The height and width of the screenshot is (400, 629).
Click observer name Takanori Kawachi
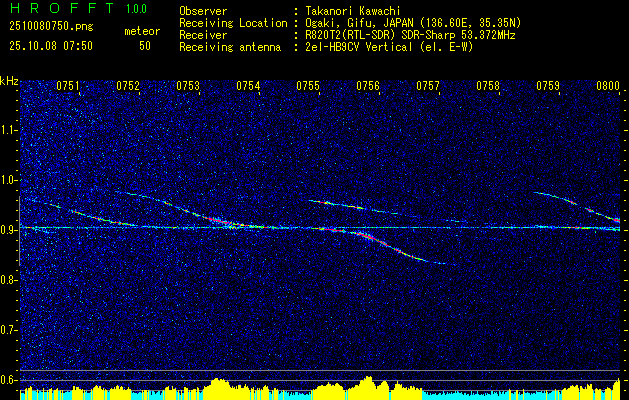tap(353, 11)
